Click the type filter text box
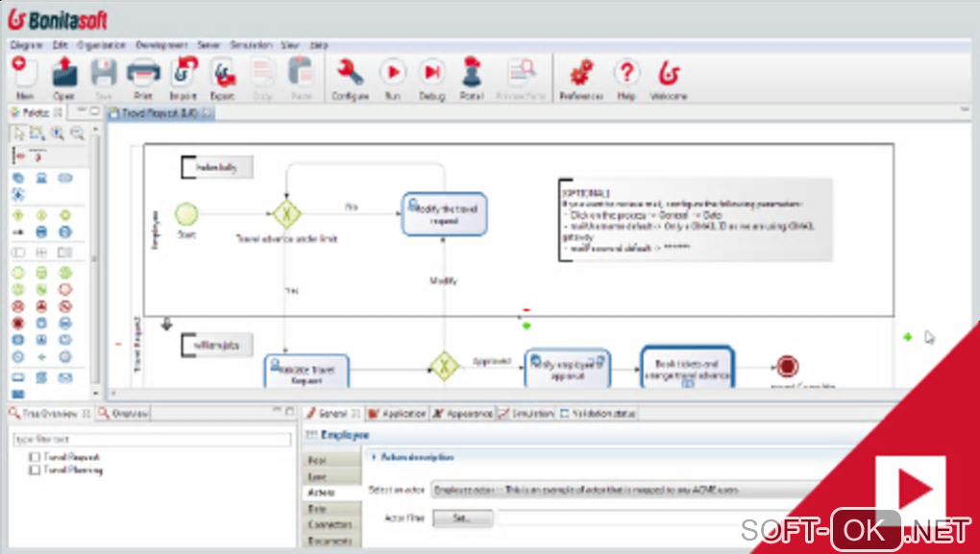Screen dimensions: 980x554 [152, 439]
